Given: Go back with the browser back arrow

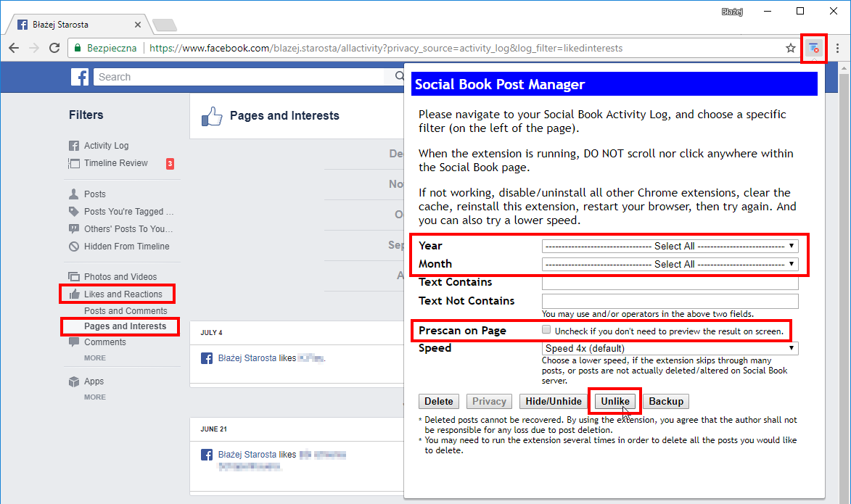Looking at the screenshot, I should 14,48.
